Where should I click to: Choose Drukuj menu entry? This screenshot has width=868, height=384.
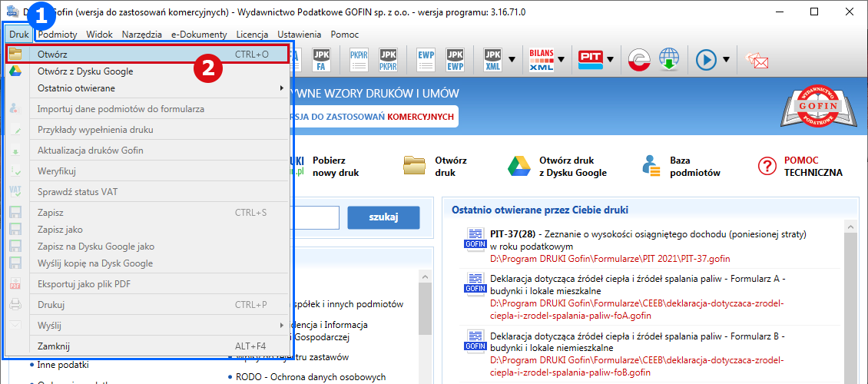point(147,304)
